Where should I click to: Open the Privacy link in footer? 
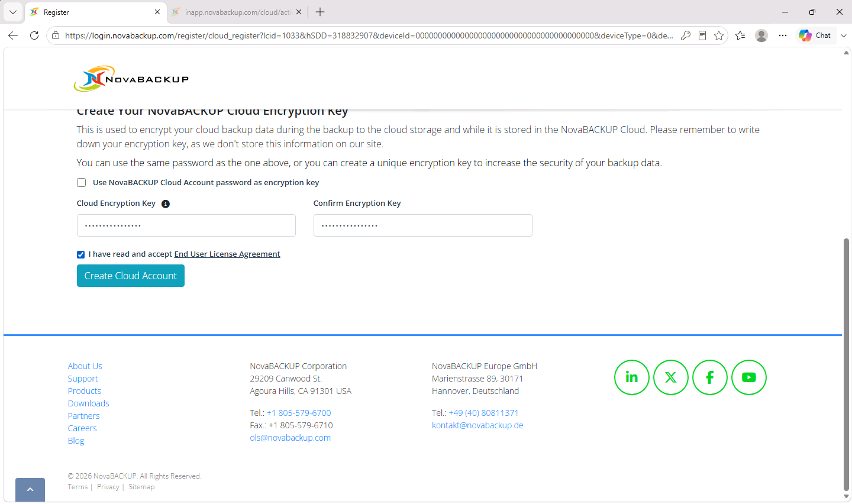108,487
